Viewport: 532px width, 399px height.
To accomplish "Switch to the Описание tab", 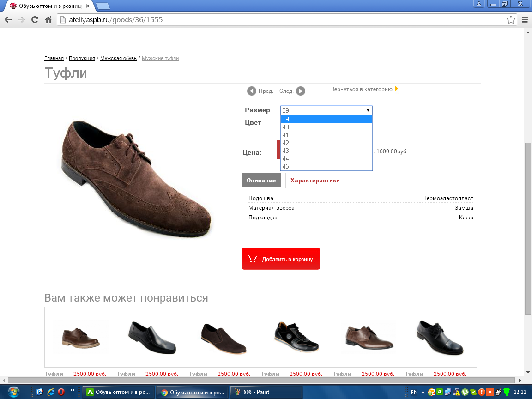I will 261,180.
